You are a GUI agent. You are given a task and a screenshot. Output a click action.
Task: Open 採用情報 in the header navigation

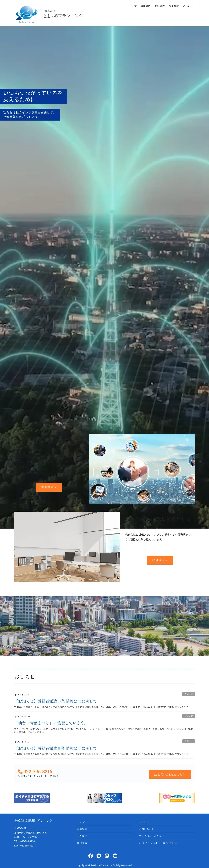point(174,6)
